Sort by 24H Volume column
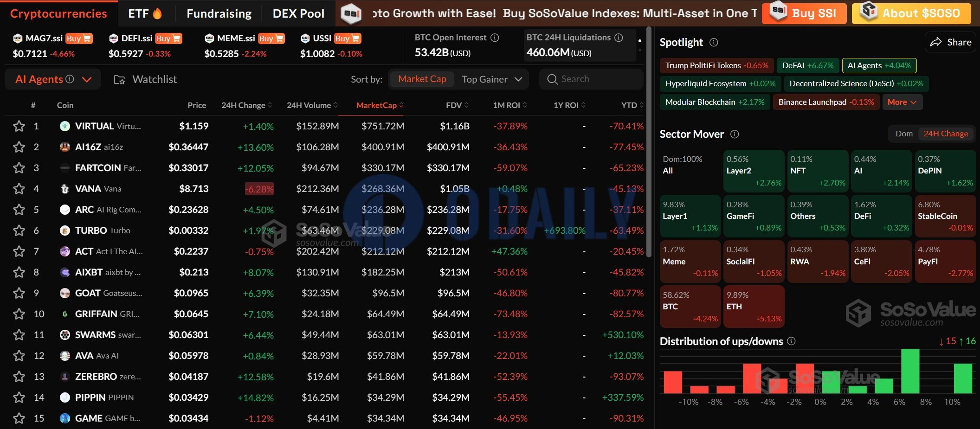Image resolution: width=980 pixels, height=429 pixels. point(312,105)
